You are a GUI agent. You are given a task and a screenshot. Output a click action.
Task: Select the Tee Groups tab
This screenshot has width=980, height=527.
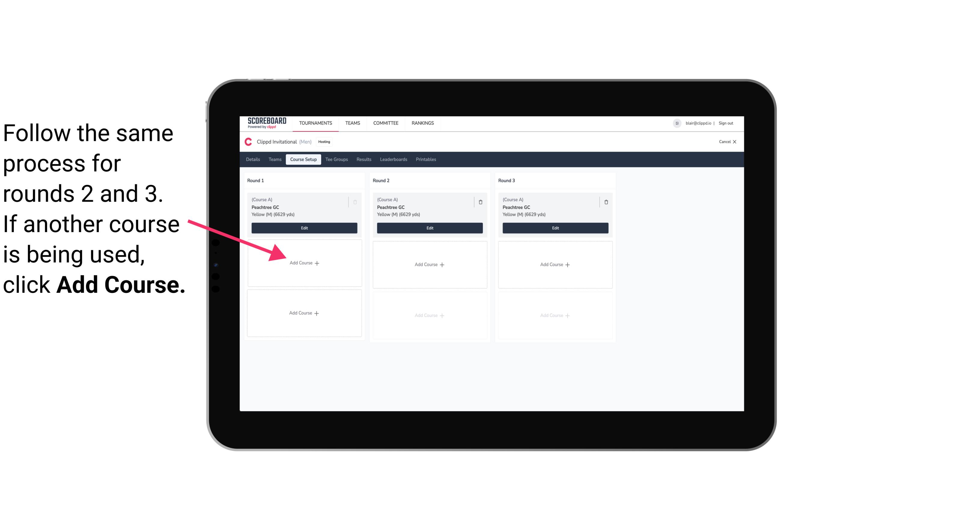[x=336, y=159]
